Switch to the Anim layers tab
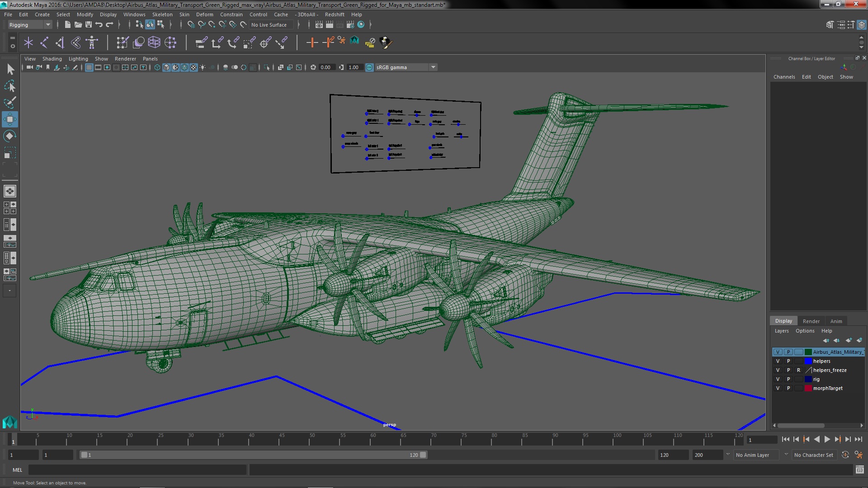 [836, 321]
